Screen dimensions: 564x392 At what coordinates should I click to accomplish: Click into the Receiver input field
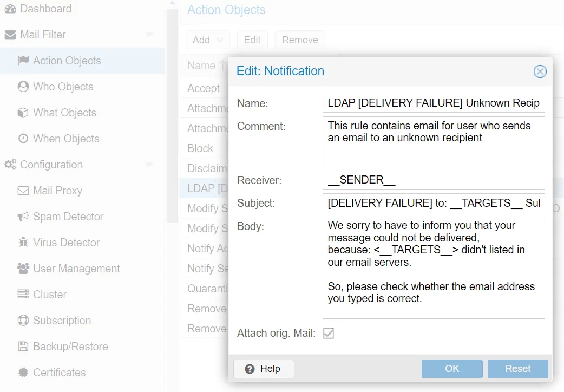pos(433,180)
